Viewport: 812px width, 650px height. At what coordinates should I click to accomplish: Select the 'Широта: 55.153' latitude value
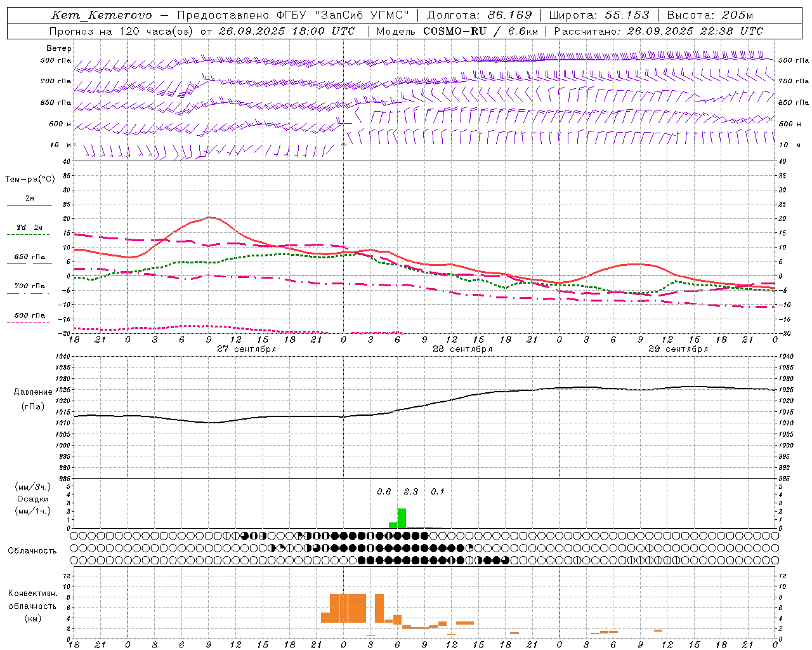599,15
